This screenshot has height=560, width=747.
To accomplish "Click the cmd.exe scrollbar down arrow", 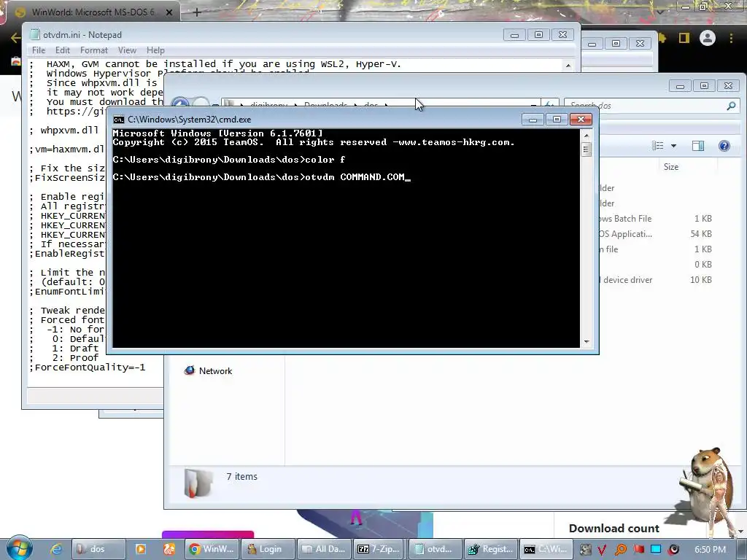I will pos(587,341).
